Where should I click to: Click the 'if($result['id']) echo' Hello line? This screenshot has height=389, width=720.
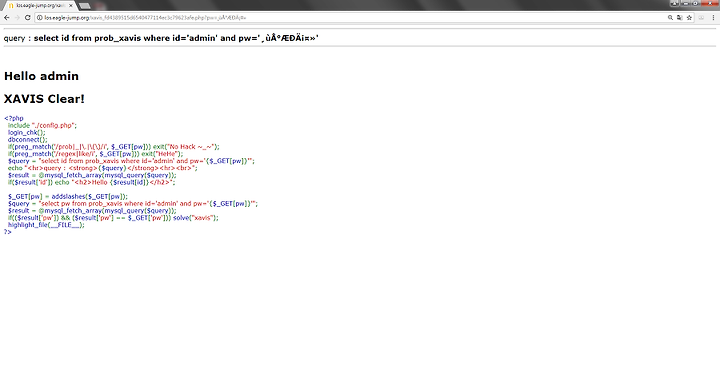[x=91, y=182]
